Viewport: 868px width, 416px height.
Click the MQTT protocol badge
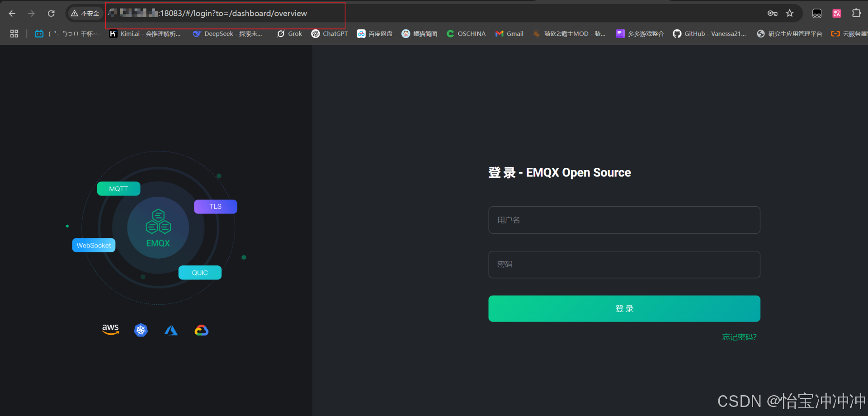118,189
